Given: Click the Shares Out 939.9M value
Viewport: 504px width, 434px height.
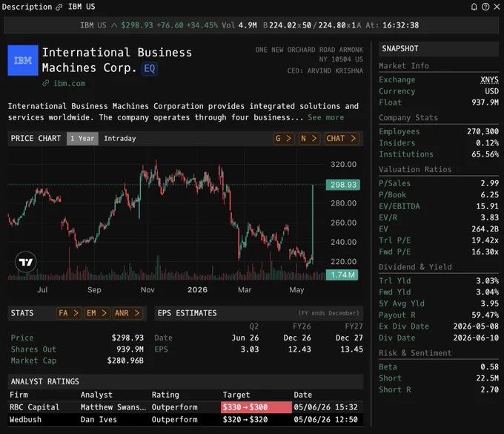Looking at the screenshot, I should click(130, 349).
